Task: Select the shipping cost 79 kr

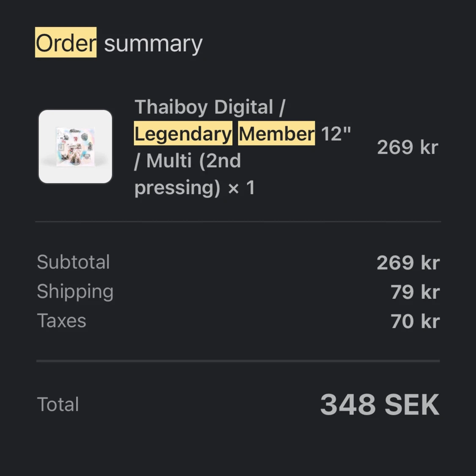Action: click(x=415, y=292)
